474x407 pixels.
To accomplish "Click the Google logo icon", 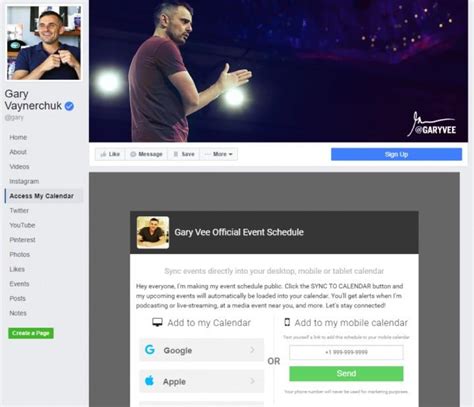I will tap(150, 350).
